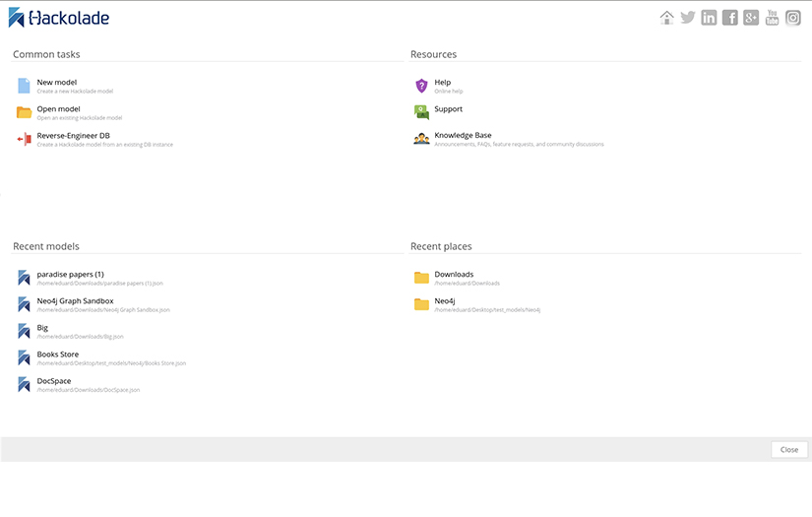
Task: Click the Knowledge Base announcements description text
Action: point(519,144)
